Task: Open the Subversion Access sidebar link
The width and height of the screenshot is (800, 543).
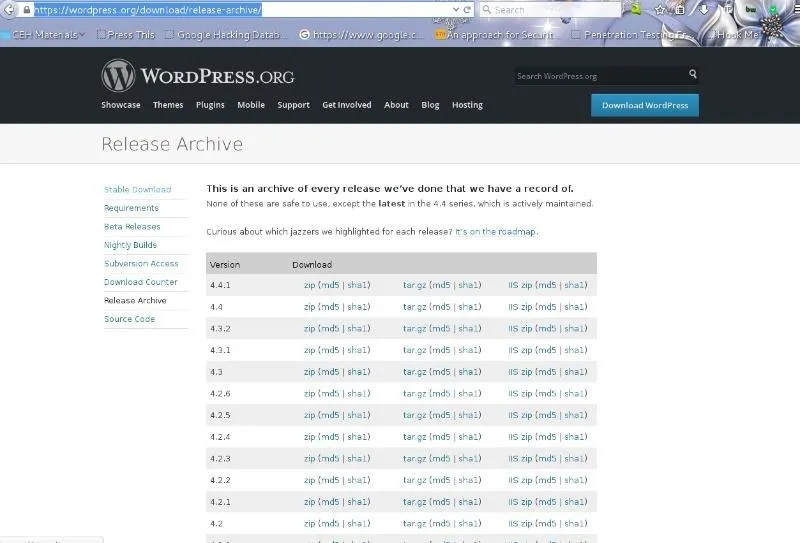Action: [141, 264]
